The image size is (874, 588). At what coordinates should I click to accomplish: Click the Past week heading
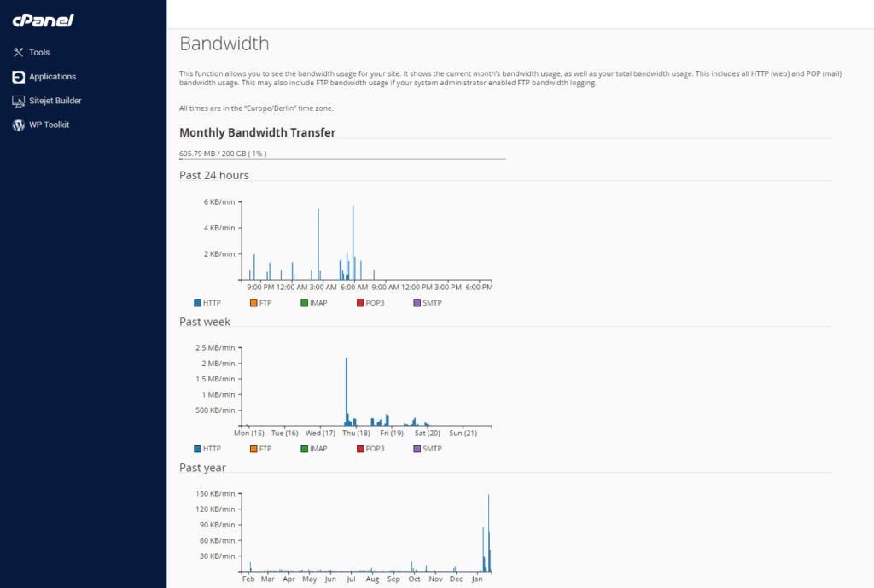coord(205,322)
